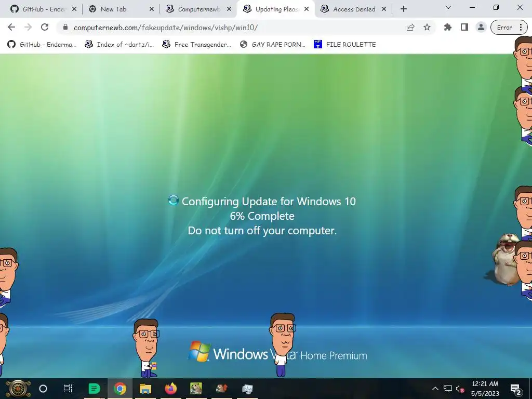Open Index of ~dartz bookmark
The height and width of the screenshot is (399, 532).
tap(119, 45)
